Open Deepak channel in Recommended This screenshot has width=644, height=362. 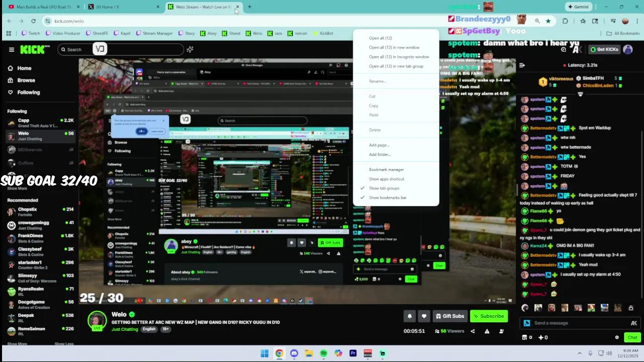(40, 318)
